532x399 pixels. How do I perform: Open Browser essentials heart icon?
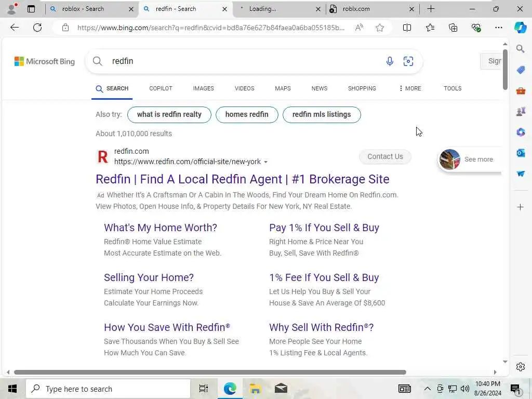(x=476, y=28)
